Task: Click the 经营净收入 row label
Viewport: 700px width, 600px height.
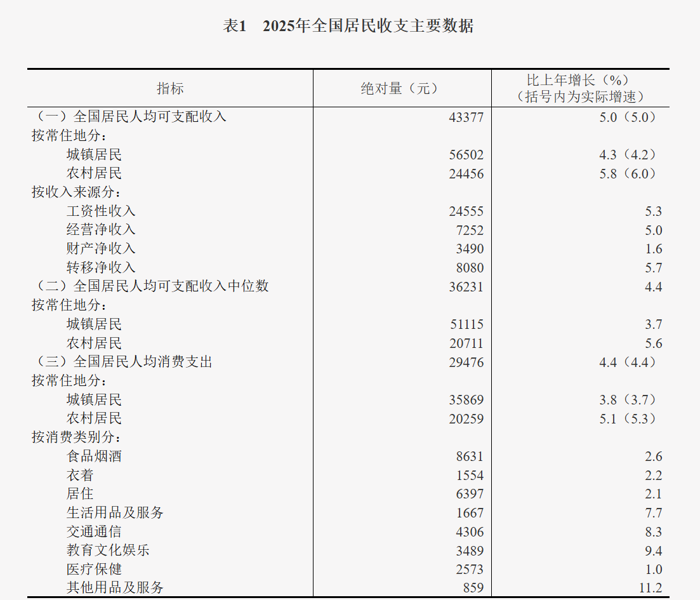Action: [x=101, y=230]
